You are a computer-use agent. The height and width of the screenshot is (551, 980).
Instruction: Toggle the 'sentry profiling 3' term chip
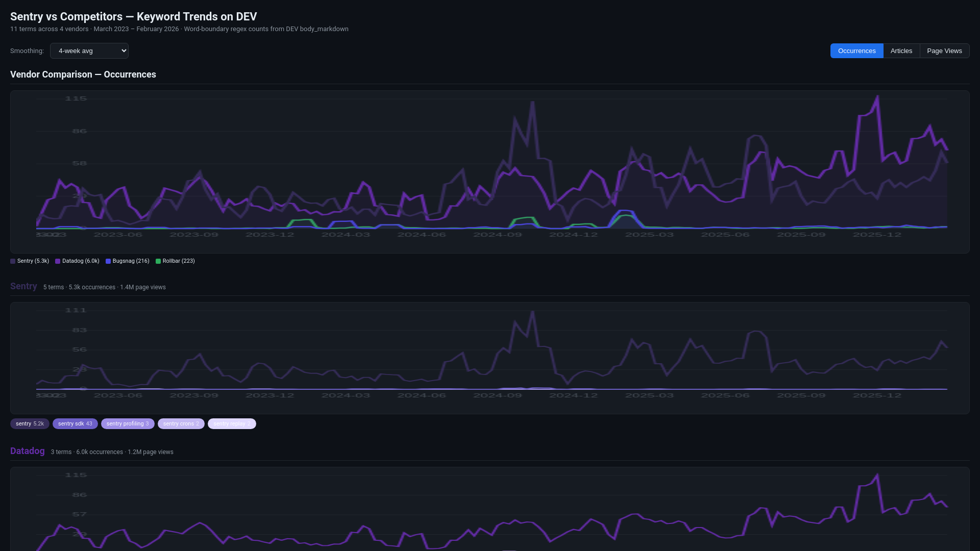tap(128, 424)
